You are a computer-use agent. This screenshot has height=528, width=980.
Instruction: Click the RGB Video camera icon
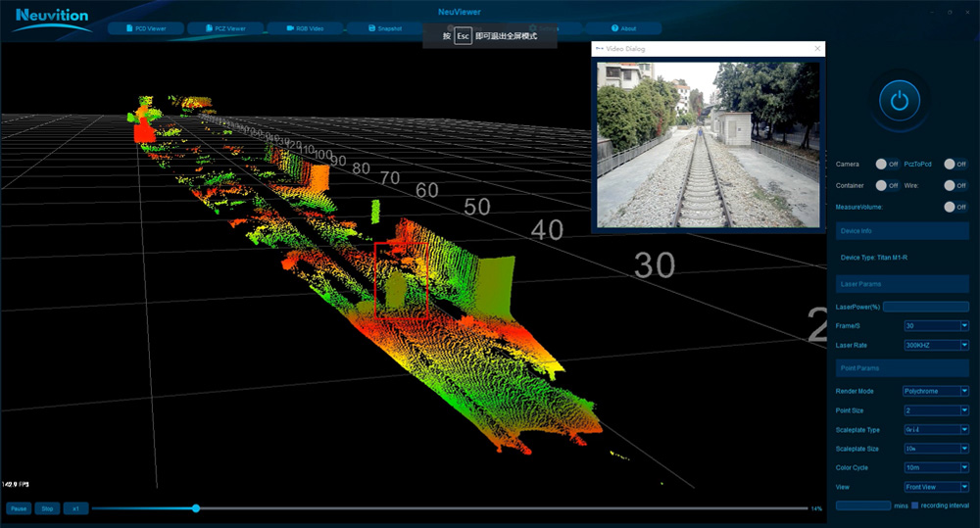click(290, 28)
